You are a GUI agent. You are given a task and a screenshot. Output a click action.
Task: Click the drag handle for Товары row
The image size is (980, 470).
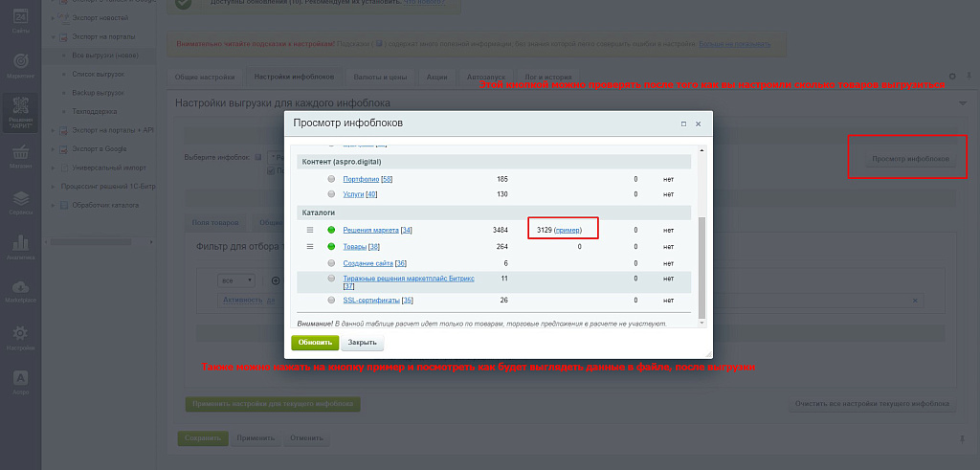coord(310,247)
